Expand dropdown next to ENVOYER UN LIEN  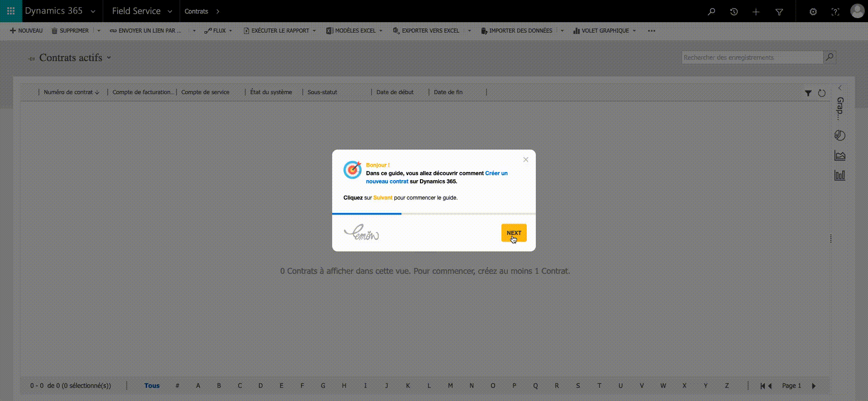194,31
